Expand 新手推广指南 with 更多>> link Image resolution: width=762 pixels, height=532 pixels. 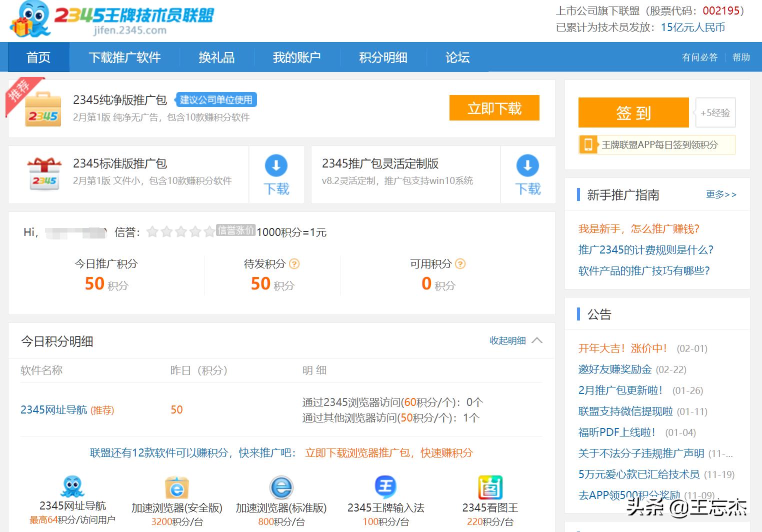pyautogui.click(x=721, y=194)
